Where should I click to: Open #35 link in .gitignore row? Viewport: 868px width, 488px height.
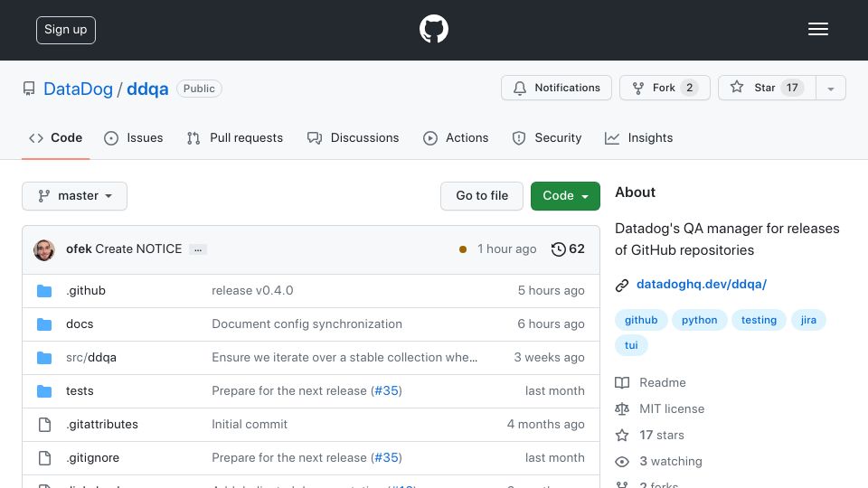tap(386, 458)
